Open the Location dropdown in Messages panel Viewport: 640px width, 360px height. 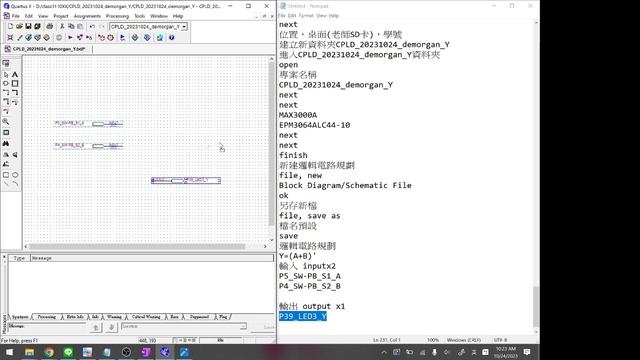[x=243, y=327]
